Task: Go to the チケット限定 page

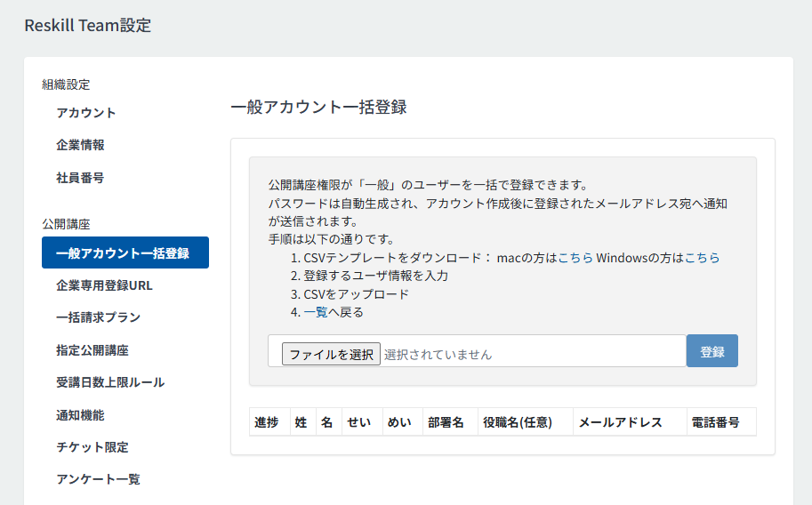Action: click(x=86, y=447)
